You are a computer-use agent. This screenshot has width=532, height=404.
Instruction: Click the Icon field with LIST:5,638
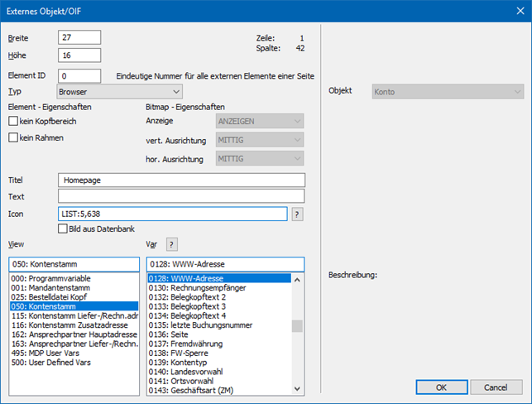[172, 214]
